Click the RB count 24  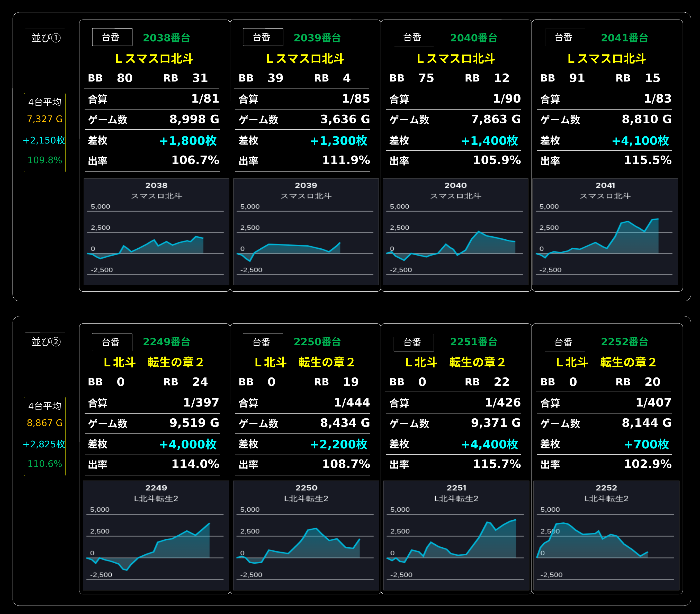(x=200, y=382)
